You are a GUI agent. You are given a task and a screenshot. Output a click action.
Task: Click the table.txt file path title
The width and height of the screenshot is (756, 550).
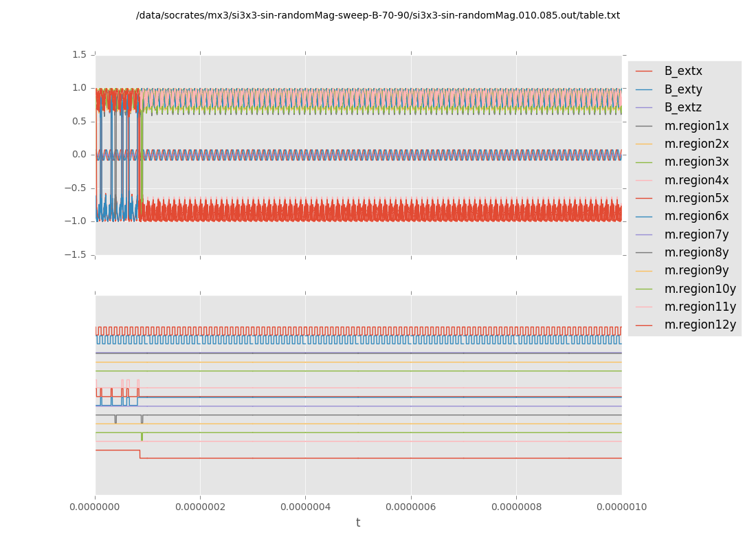[x=377, y=15]
